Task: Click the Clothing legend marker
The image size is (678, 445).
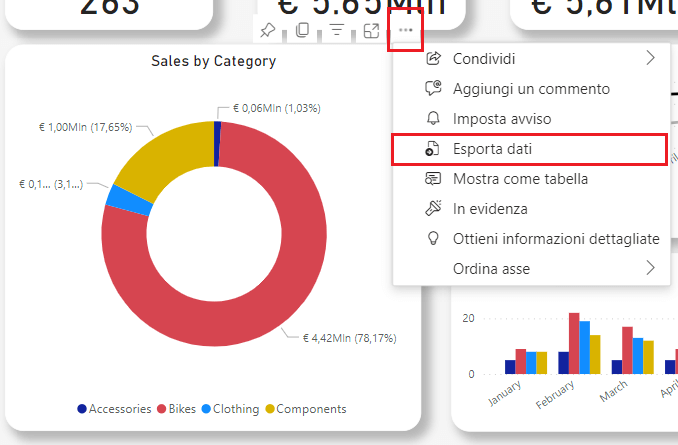Action: (206, 409)
